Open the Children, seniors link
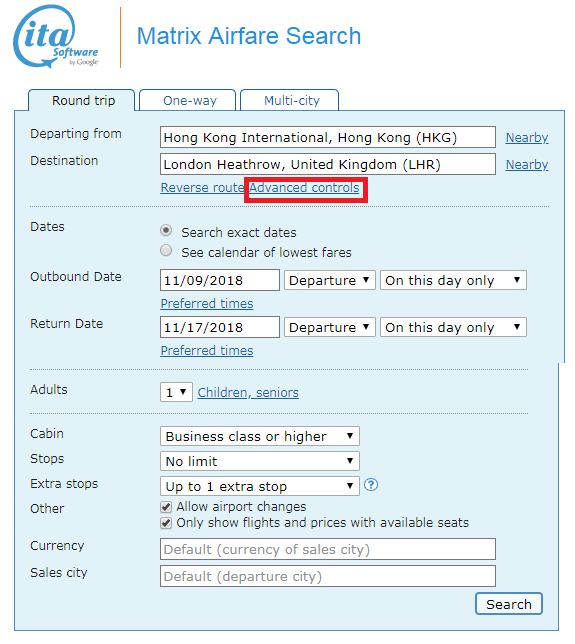 [x=248, y=393]
